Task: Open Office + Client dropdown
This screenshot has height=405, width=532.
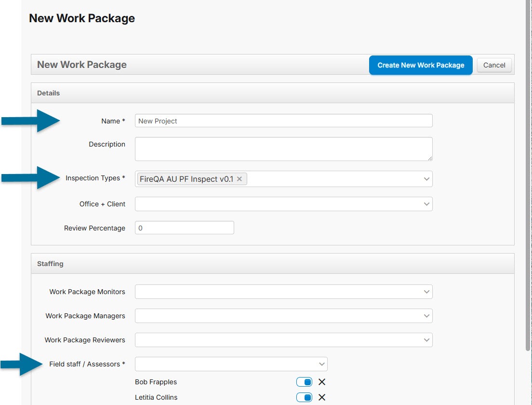Action: coord(426,204)
